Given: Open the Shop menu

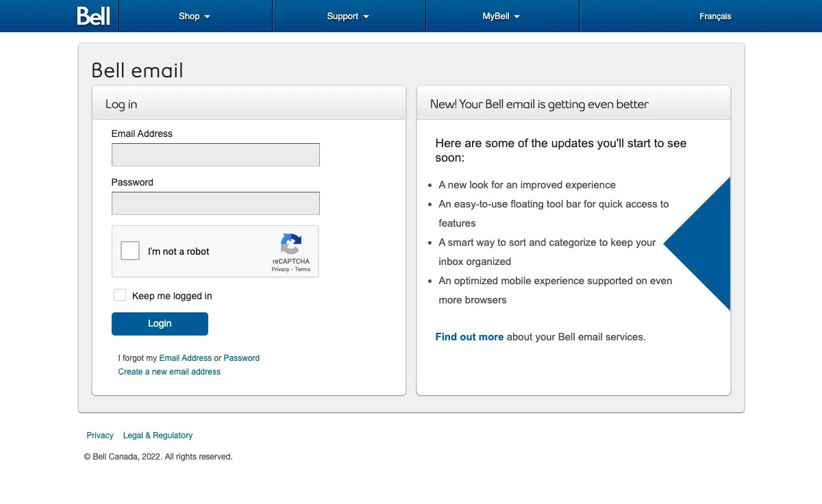Looking at the screenshot, I should (195, 16).
